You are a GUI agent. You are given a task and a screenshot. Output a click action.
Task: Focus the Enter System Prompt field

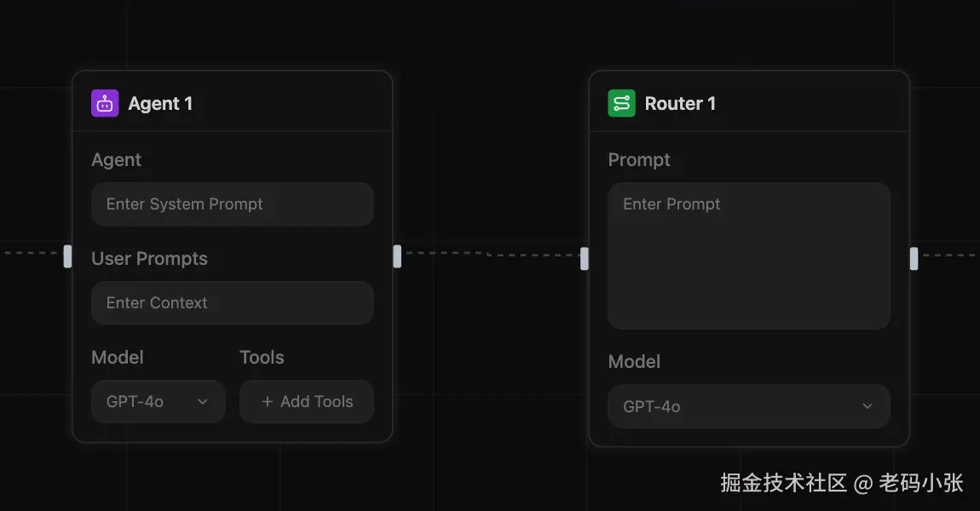tap(232, 204)
